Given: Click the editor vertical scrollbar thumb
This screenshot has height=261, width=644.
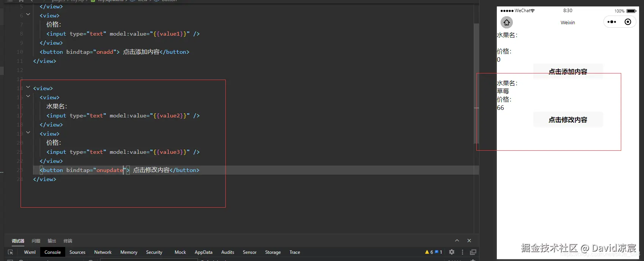Looking at the screenshot, I should [476, 83].
